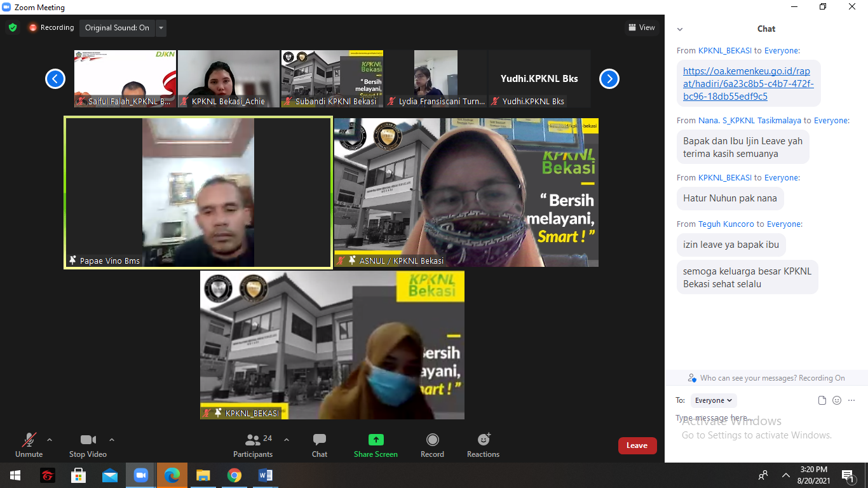Click the emoji icon in chat input

(837, 400)
